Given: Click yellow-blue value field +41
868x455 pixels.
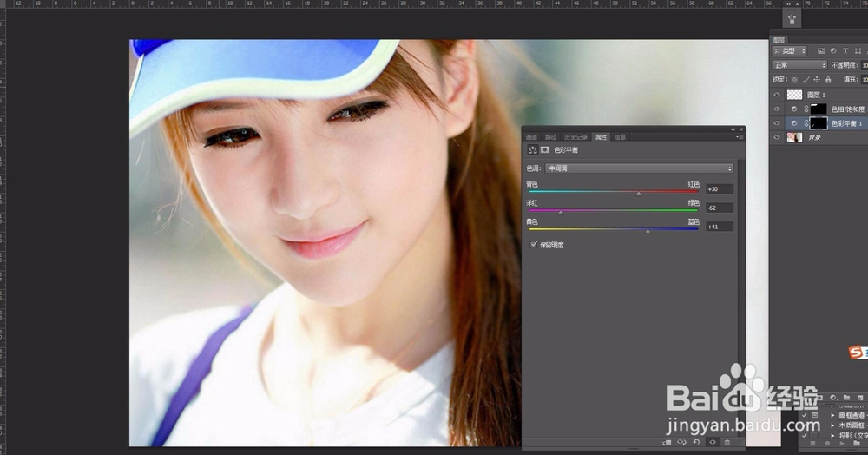Looking at the screenshot, I should click(720, 227).
